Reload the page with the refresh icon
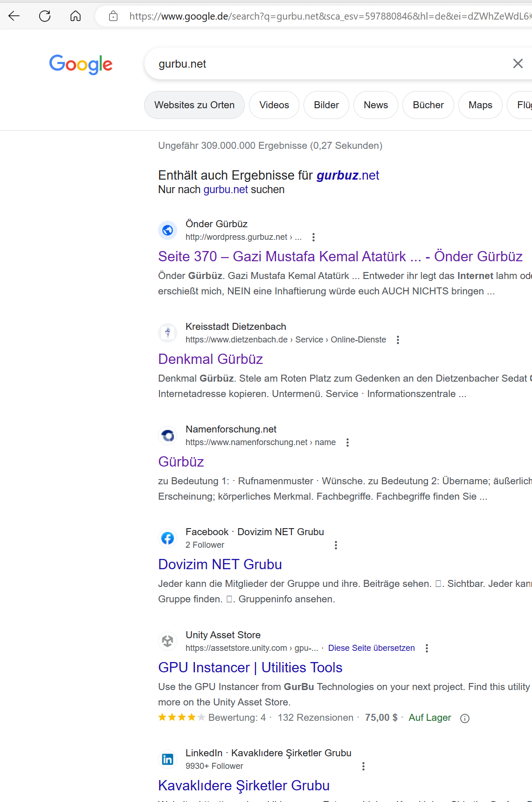The height and width of the screenshot is (802, 532). pyautogui.click(x=45, y=16)
